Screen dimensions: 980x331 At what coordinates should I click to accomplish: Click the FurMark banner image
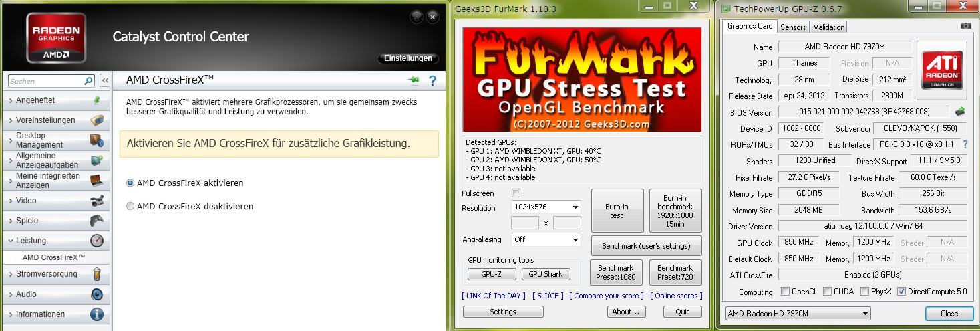582,80
